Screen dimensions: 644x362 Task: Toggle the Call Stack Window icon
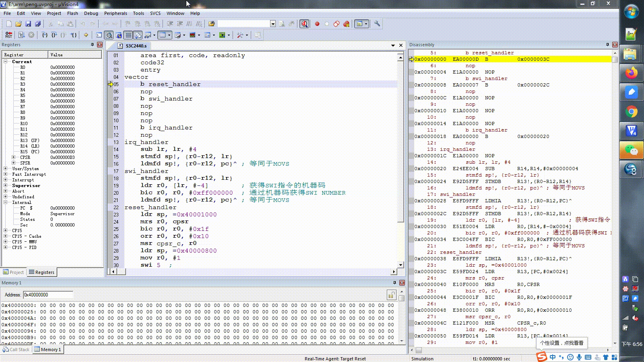pos(138,35)
